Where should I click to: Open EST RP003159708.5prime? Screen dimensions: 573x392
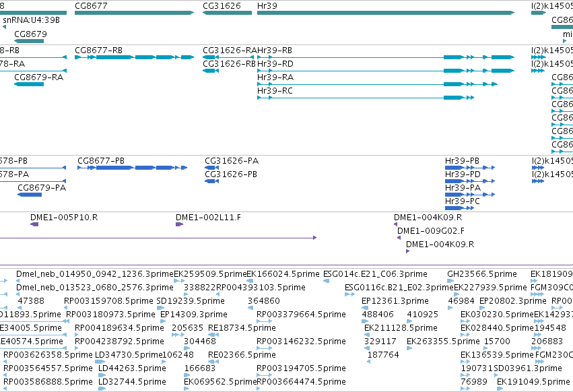(x=108, y=301)
